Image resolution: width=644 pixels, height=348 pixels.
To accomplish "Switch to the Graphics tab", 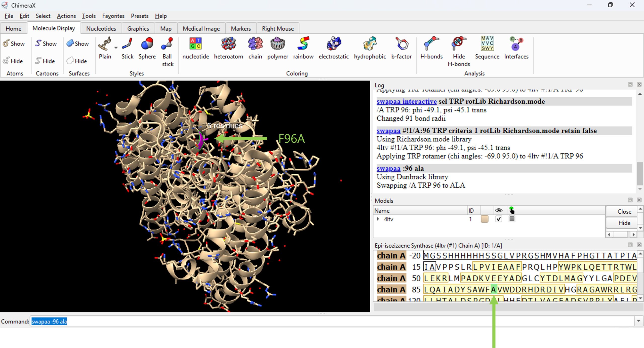I will click(138, 29).
